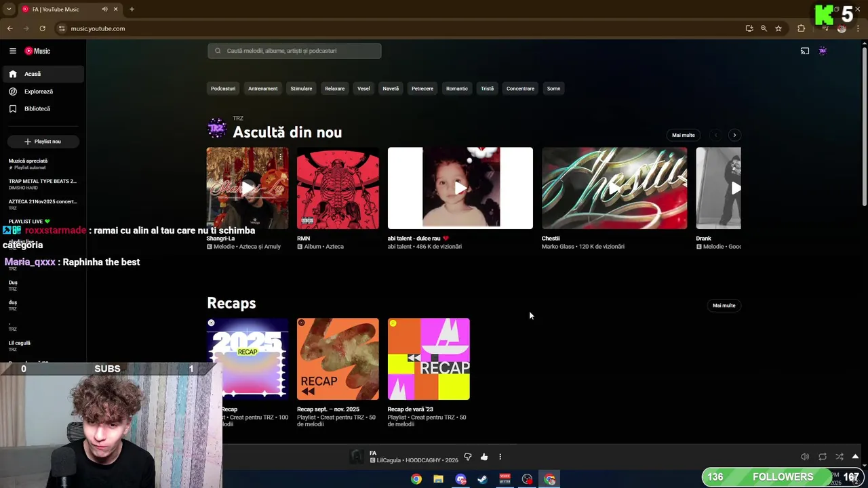This screenshot has width=868, height=488.
Task: Open Recap de vară '23 playlist
Action: (429, 359)
